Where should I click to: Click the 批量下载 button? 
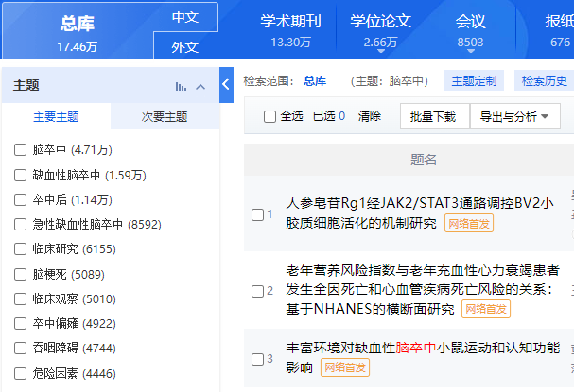[x=435, y=116]
